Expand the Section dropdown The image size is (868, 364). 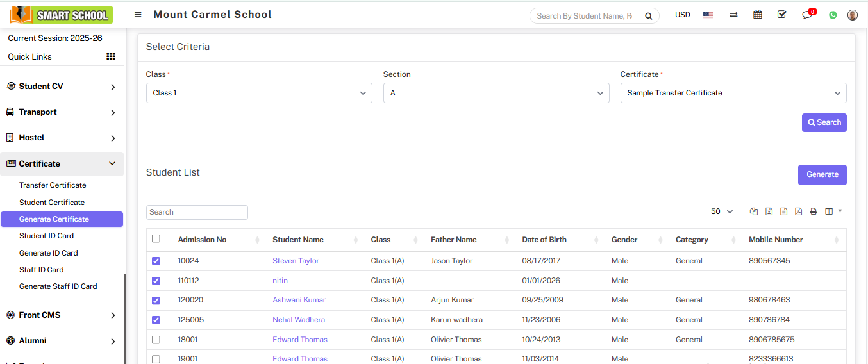tap(496, 93)
